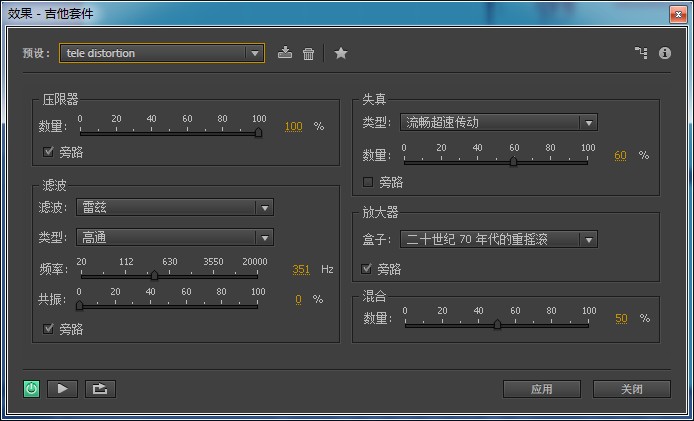Toggle 旁路 checkbox in 滤波 section
Image resolution: width=694 pixels, height=421 pixels.
pyautogui.click(x=48, y=328)
